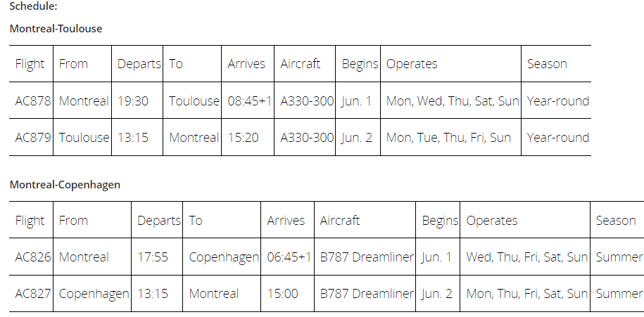The image size is (644, 317).
Task: Click the Montreal-Toulouse heading
Action: (56, 29)
